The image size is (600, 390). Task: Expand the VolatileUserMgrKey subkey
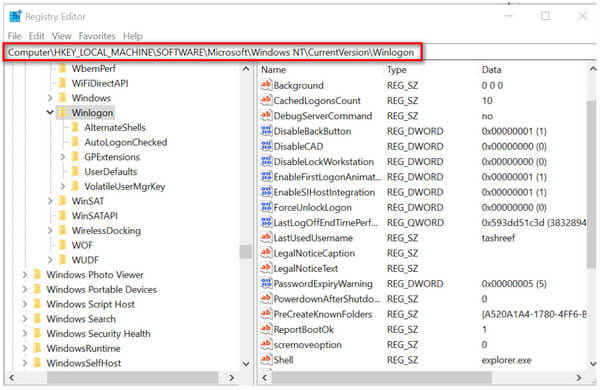click(x=63, y=186)
